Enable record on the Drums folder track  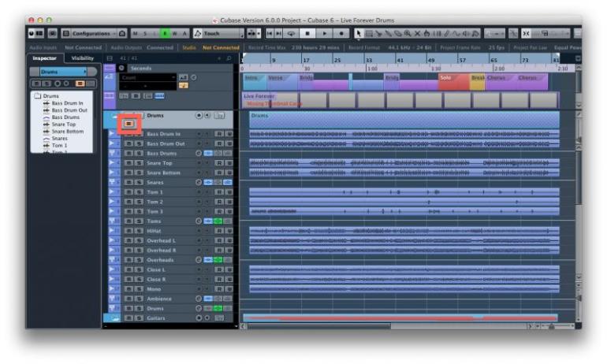(x=199, y=115)
